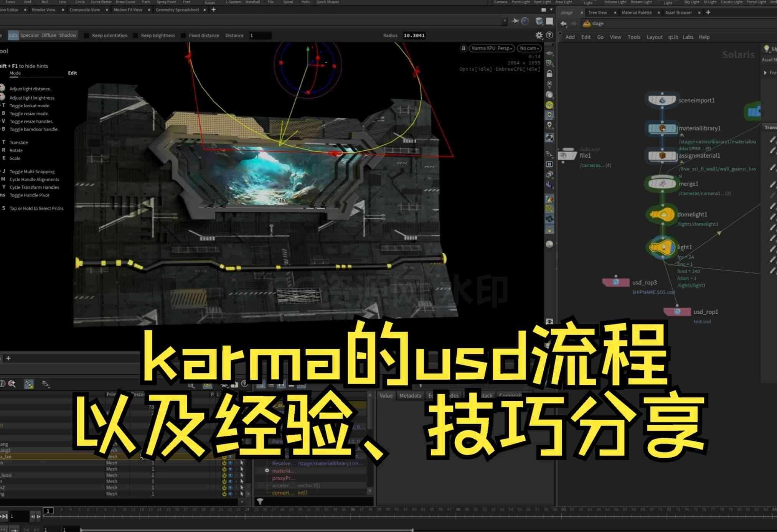Click the gray sphere icon in viewport right toolbar
The height and width of the screenshot is (532, 777).
pos(549,244)
